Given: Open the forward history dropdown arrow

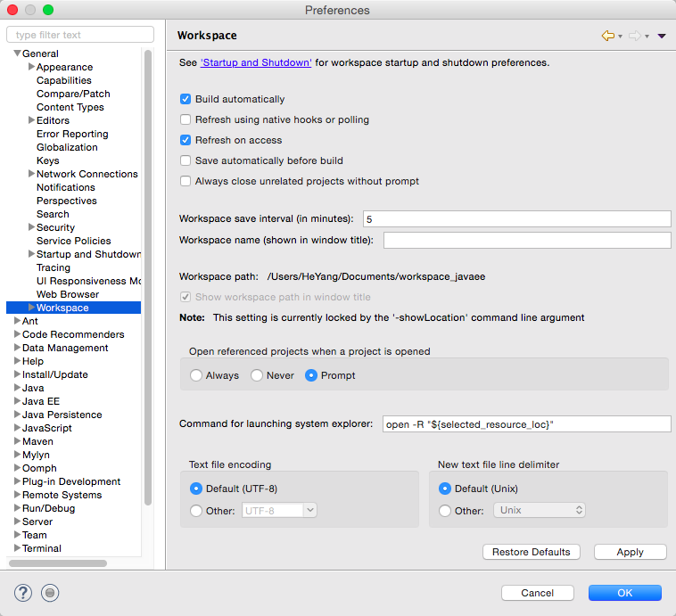Looking at the screenshot, I should point(647,37).
